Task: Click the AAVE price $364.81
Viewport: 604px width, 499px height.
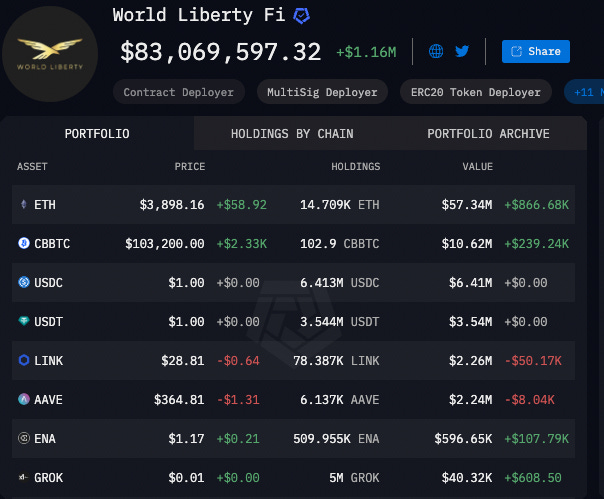Action: (x=179, y=400)
